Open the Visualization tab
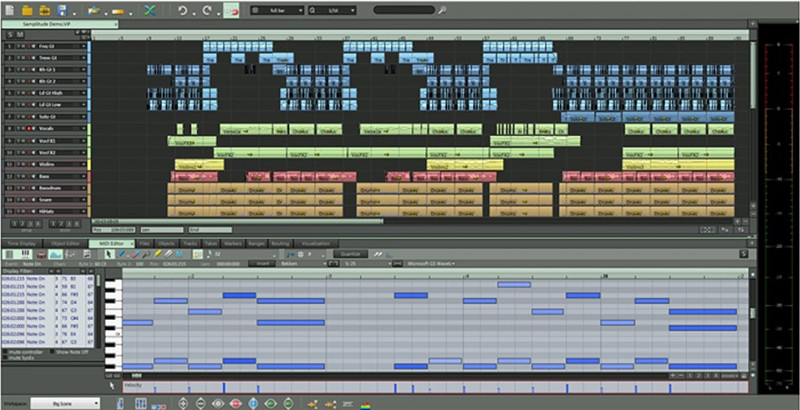 tap(316, 244)
